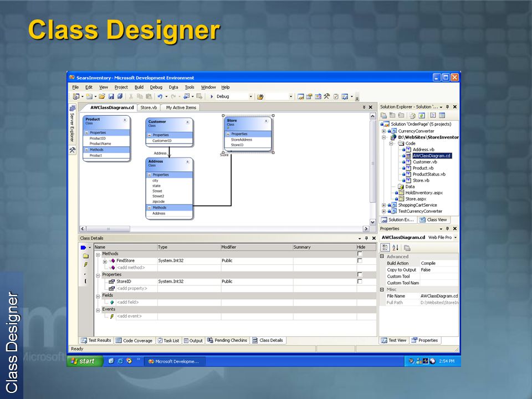Open the Task List bottom tab
This screenshot has height=399, width=532.
tap(168, 340)
